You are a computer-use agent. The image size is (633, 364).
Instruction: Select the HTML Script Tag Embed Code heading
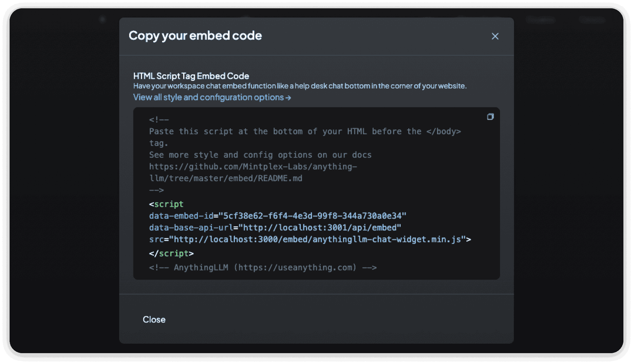click(191, 76)
